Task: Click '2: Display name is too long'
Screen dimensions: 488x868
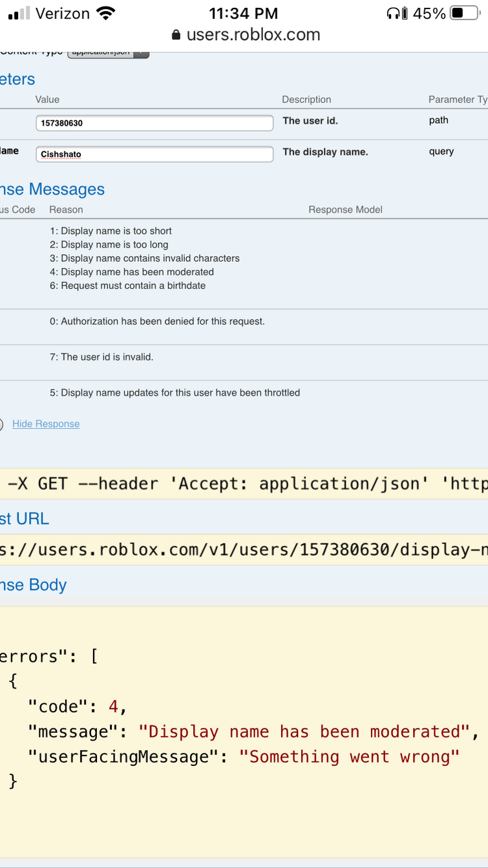Action: (x=109, y=244)
